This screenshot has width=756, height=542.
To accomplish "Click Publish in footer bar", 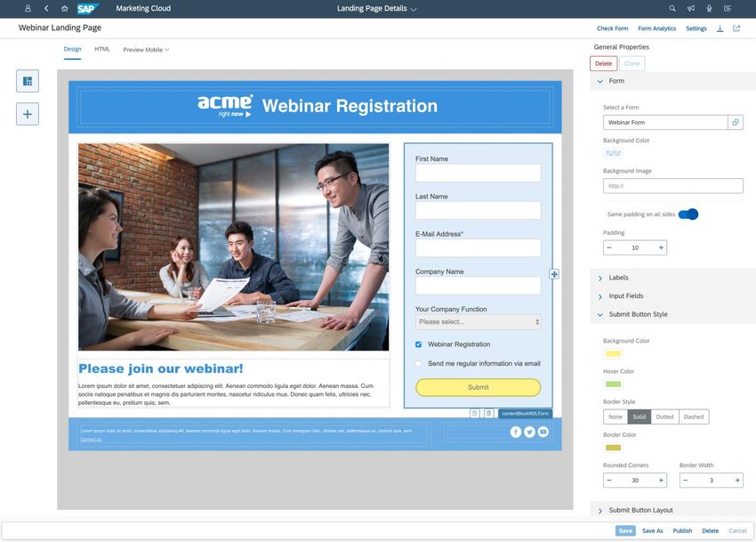I will [682, 530].
